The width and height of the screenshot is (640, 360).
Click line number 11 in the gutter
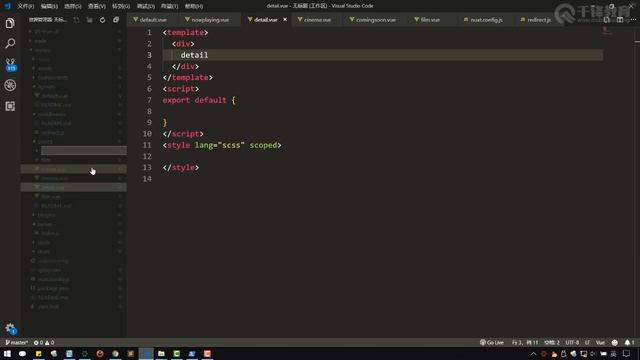(147, 145)
